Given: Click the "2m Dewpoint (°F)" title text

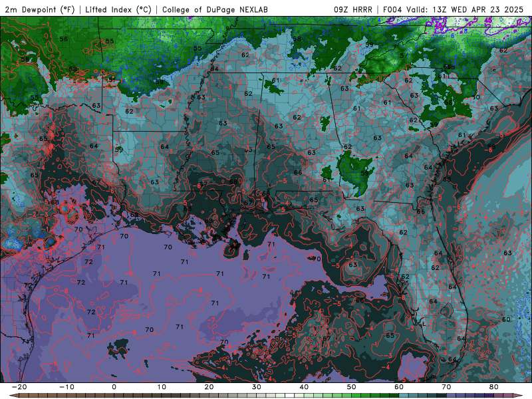Looking at the screenshot, I should pos(39,9).
